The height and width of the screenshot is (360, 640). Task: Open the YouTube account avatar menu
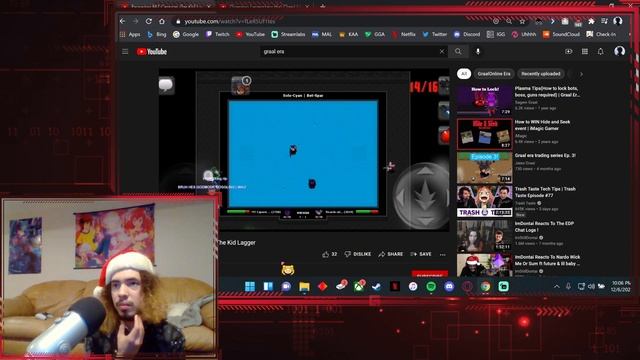pyautogui.click(x=619, y=51)
